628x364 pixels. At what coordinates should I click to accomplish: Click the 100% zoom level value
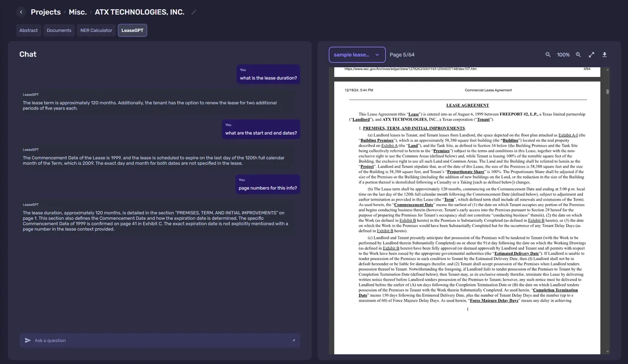pyautogui.click(x=563, y=55)
